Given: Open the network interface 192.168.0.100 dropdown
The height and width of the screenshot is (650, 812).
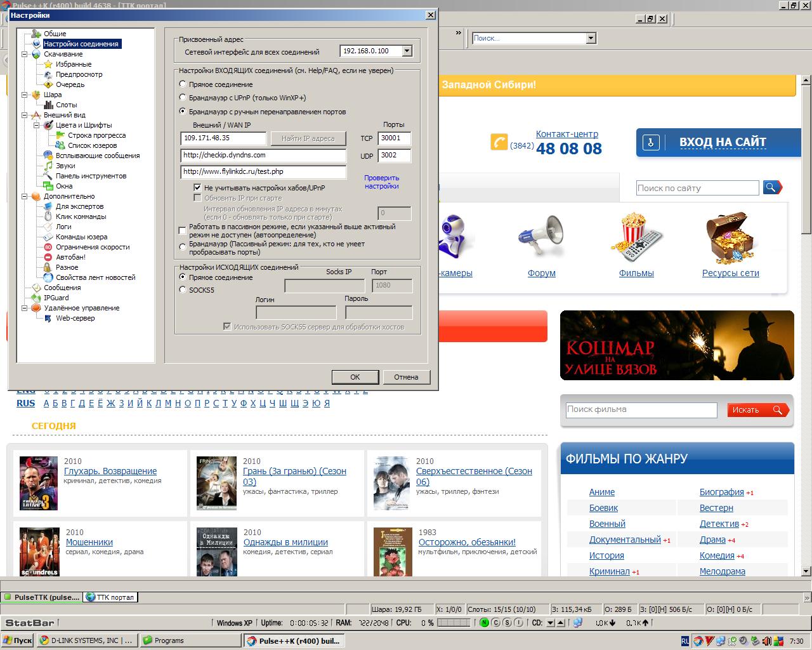Looking at the screenshot, I should coord(407,51).
